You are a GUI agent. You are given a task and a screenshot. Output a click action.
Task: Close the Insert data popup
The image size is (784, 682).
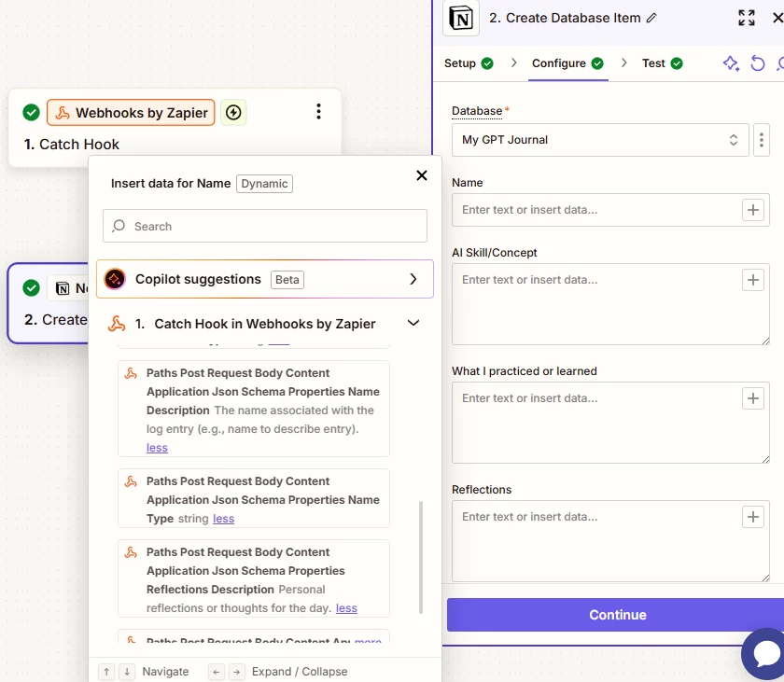point(422,175)
